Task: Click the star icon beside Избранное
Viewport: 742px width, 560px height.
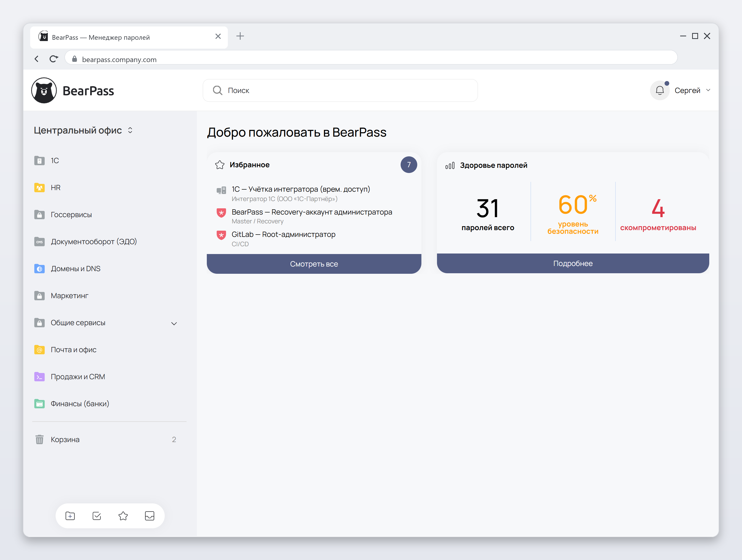Action: tap(220, 165)
